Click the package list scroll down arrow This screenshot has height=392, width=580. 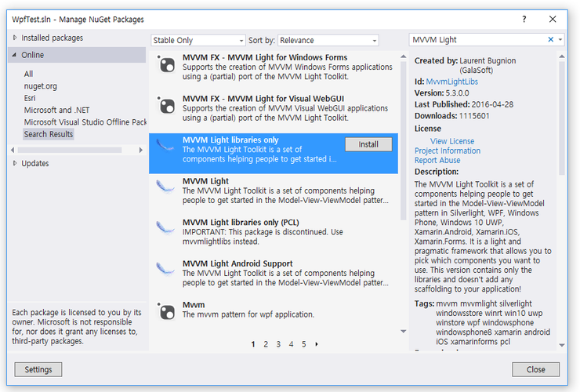coord(403,332)
